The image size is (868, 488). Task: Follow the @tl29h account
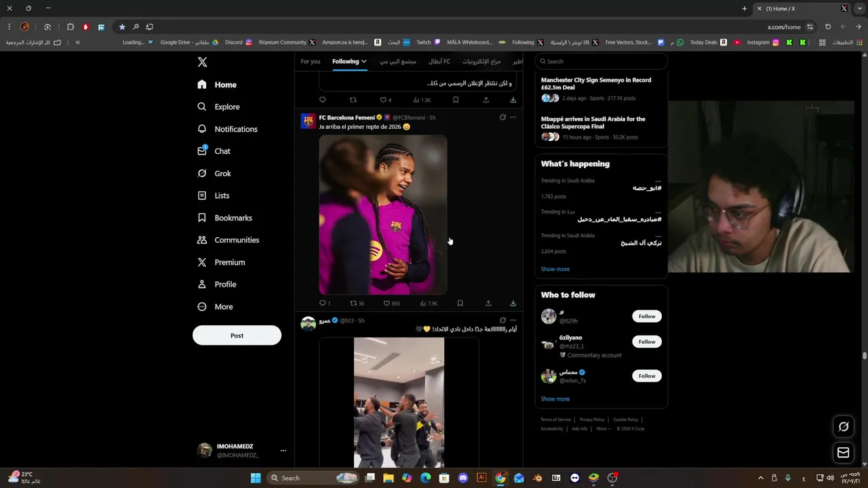(x=647, y=316)
